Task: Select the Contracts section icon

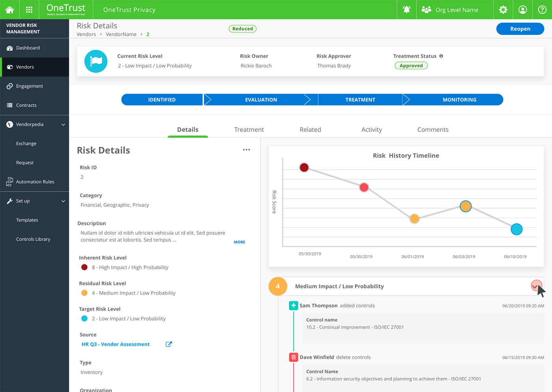Action: tap(9, 105)
